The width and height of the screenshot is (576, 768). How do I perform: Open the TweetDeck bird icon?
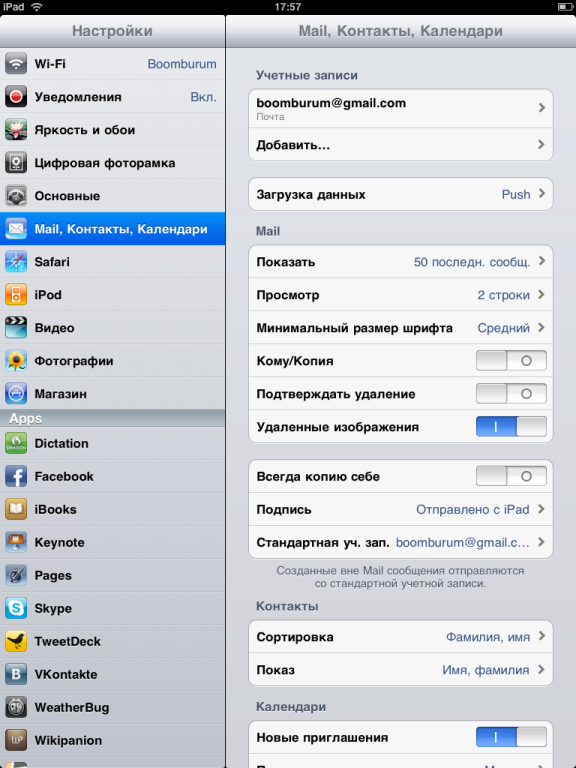point(16,641)
